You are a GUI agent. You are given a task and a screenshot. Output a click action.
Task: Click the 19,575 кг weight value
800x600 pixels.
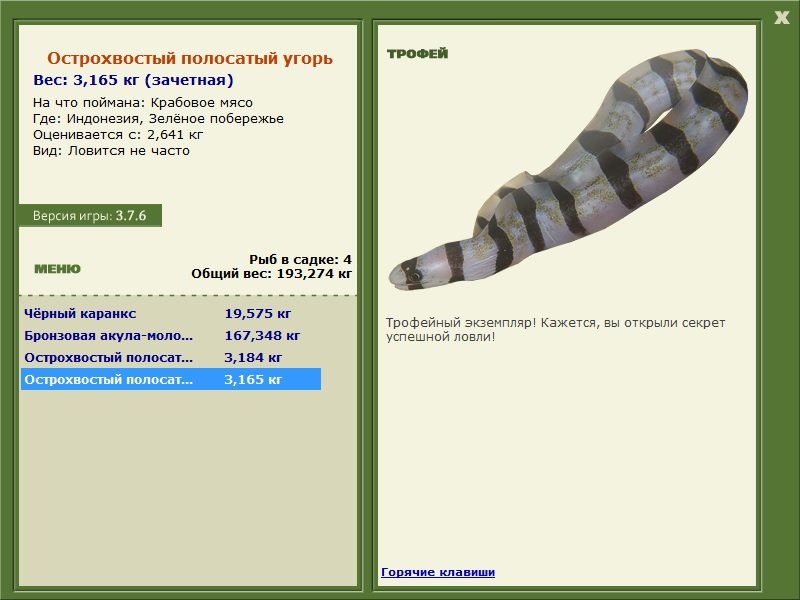(x=258, y=313)
